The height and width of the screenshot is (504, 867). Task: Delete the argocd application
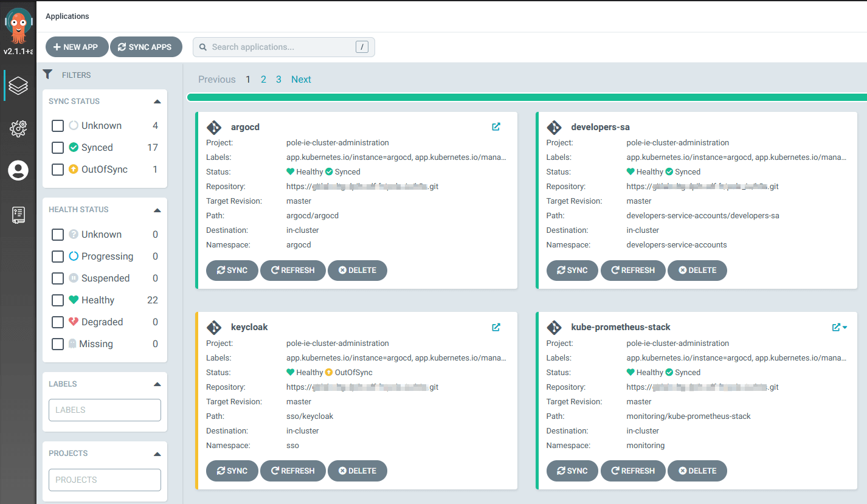(x=358, y=271)
